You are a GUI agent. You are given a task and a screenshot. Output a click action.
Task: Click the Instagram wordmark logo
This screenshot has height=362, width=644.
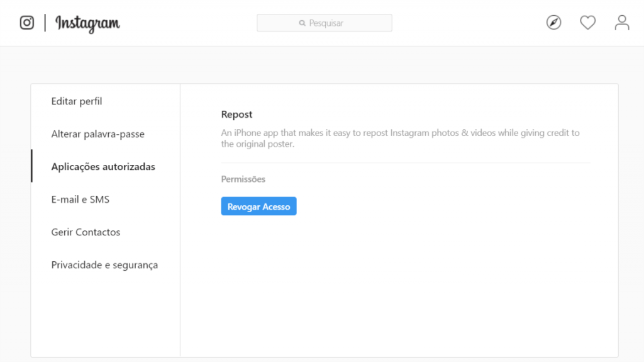pos(87,23)
